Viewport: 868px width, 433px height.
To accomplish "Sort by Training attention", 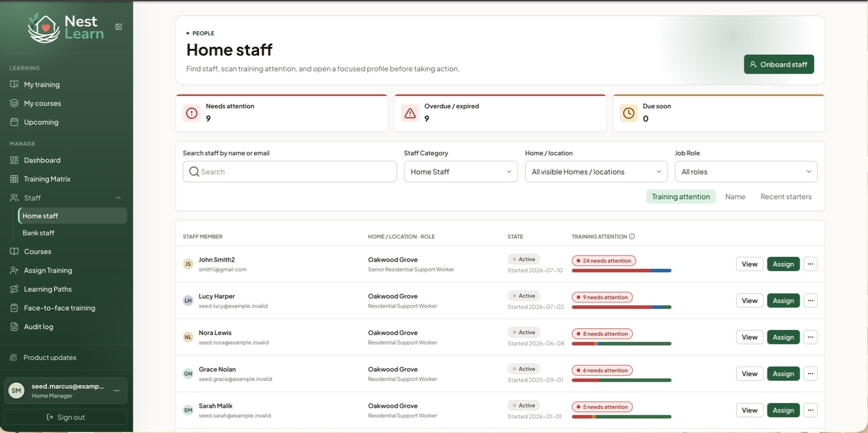I will (x=681, y=196).
